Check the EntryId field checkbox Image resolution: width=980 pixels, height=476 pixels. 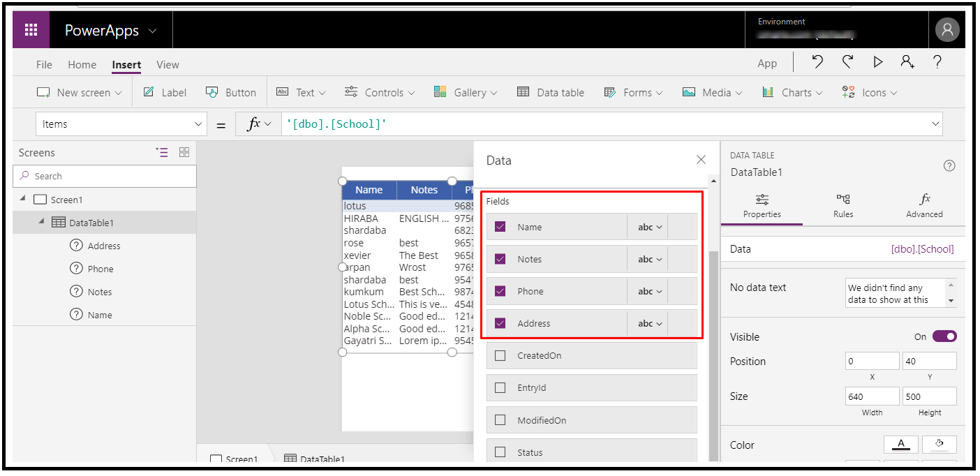[x=500, y=387]
